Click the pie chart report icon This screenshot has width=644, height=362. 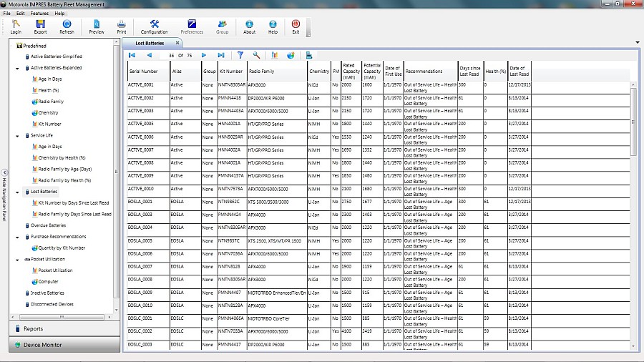coord(291,55)
